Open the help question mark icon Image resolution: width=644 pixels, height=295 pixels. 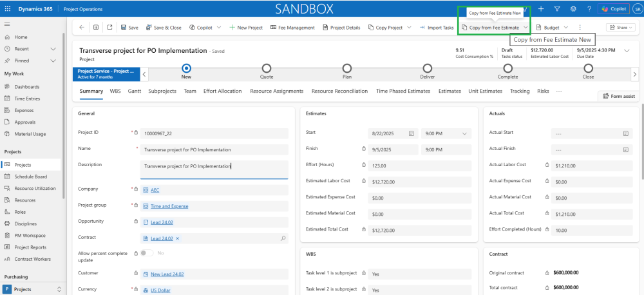coord(589,9)
